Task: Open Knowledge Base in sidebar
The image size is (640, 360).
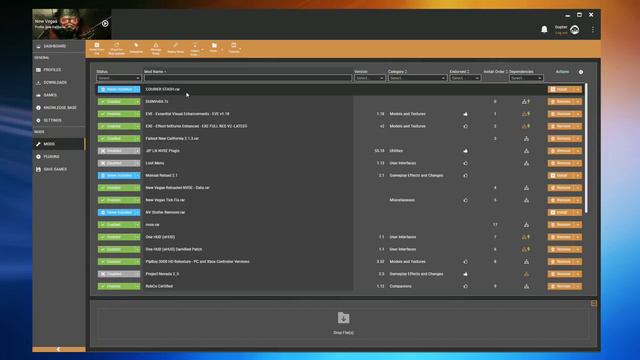Action: (60, 108)
